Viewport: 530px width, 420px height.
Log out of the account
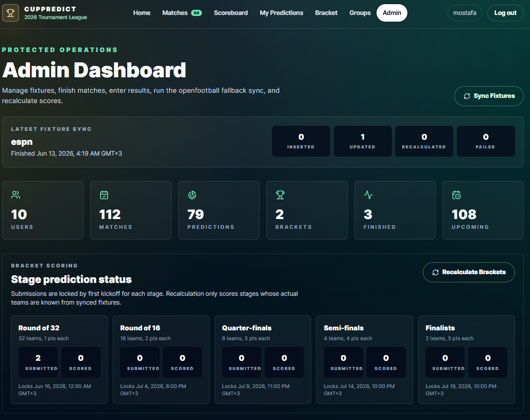click(505, 13)
